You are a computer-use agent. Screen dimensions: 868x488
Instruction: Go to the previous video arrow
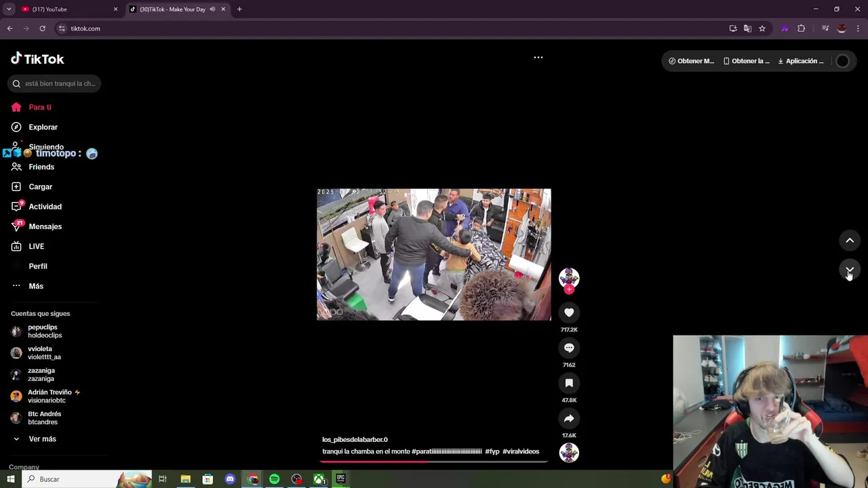[x=850, y=241]
